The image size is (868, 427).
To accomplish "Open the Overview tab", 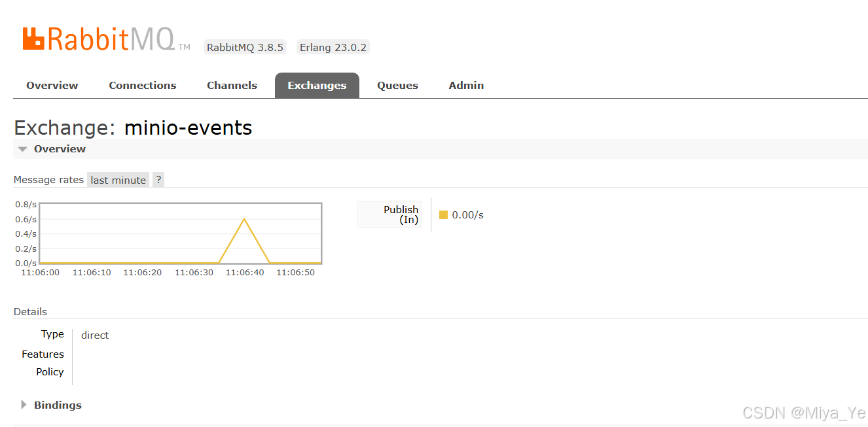I will [52, 86].
